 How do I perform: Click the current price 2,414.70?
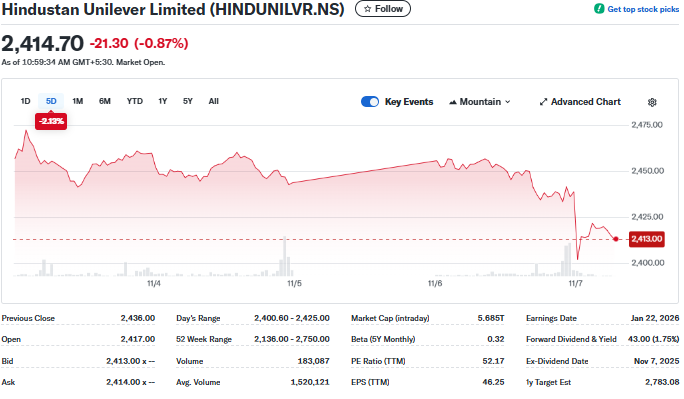point(42,44)
